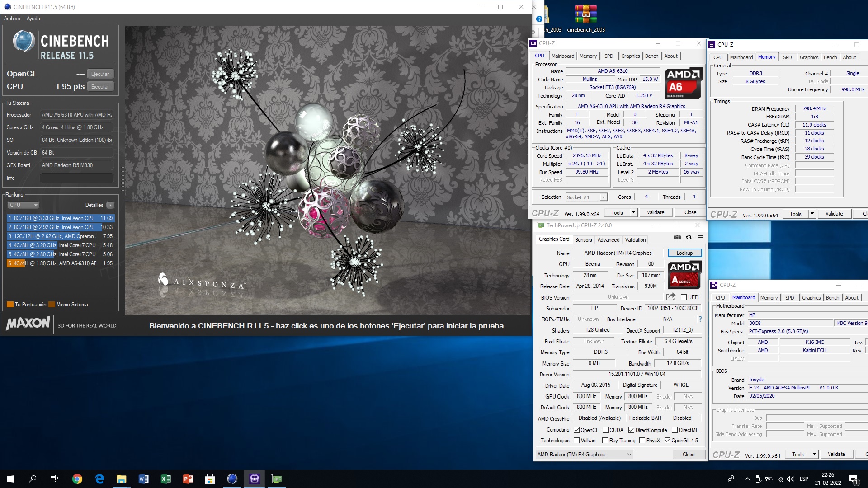Launch Excel from the taskbar
Image resolution: width=868 pixels, height=488 pixels.
point(166,479)
